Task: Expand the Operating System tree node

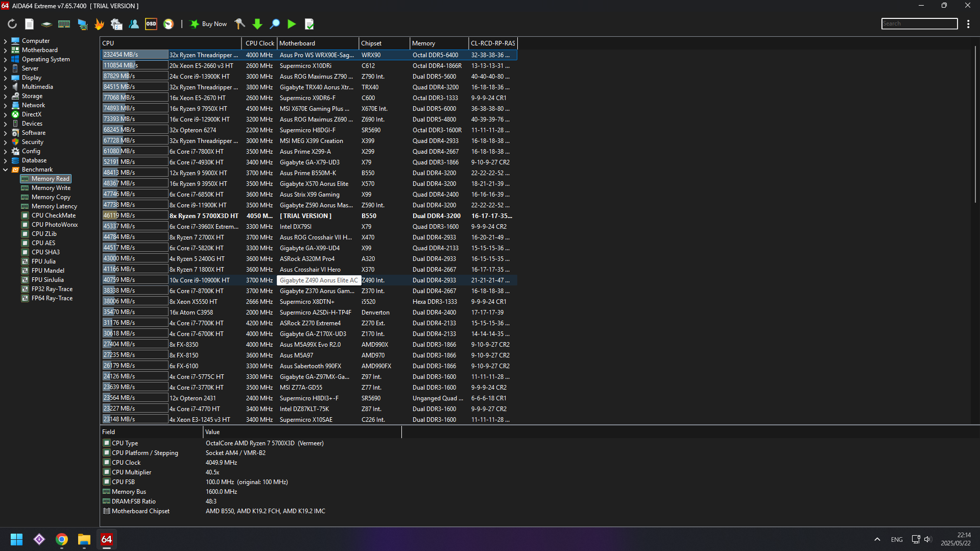Action: [x=5, y=59]
